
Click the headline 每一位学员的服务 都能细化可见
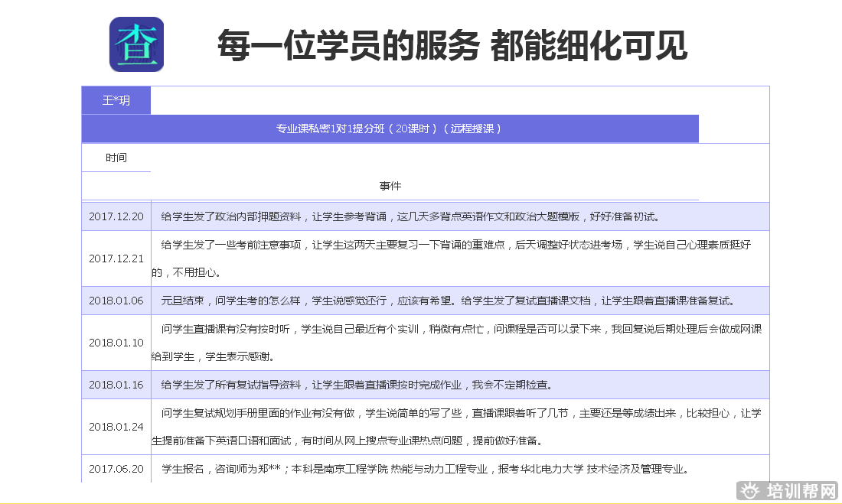coord(452,45)
